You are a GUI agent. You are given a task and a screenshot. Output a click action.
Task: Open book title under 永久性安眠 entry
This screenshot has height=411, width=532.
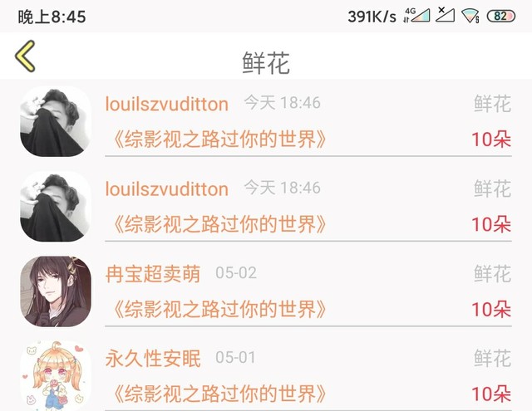click(x=219, y=394)
